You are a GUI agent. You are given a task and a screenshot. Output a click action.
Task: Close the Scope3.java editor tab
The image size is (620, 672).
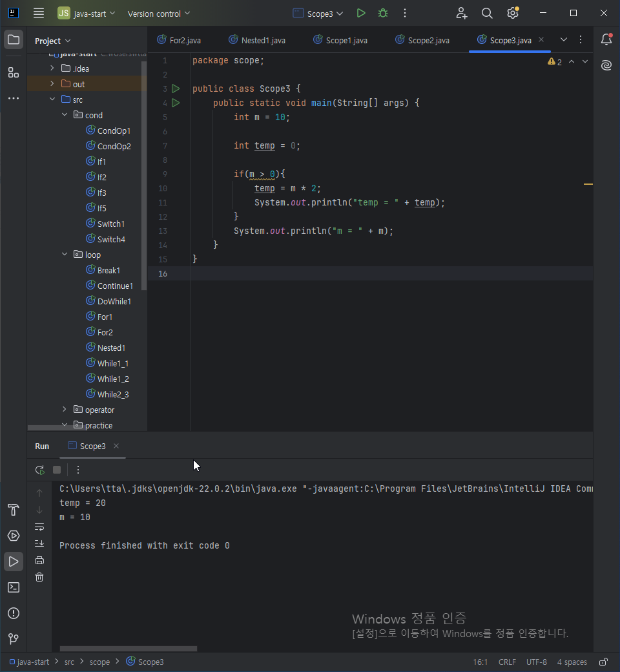pyautogui.click(x=541, y=39)
